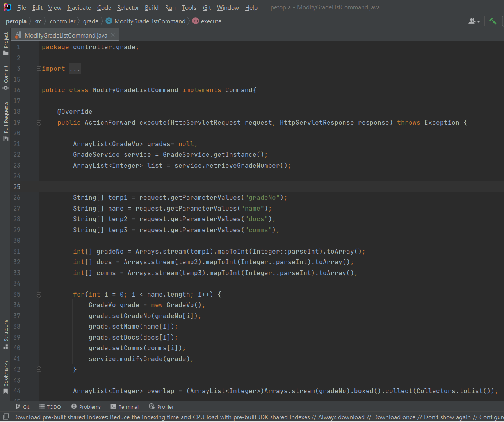
Task: Click the controller breadcrumb
Action: click(x=62, y=21)
